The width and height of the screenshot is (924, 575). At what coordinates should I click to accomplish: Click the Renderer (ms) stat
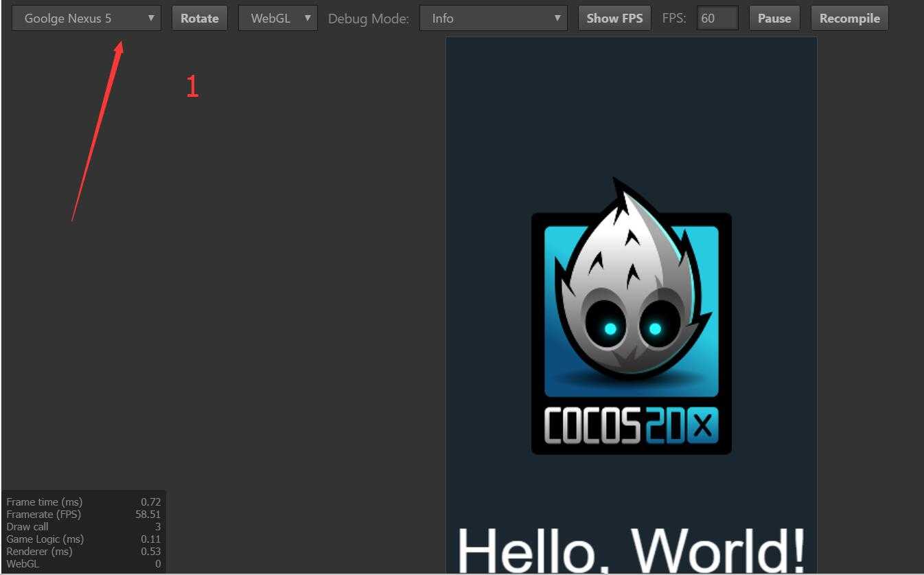pyautogui.click(x=39, y=552)
